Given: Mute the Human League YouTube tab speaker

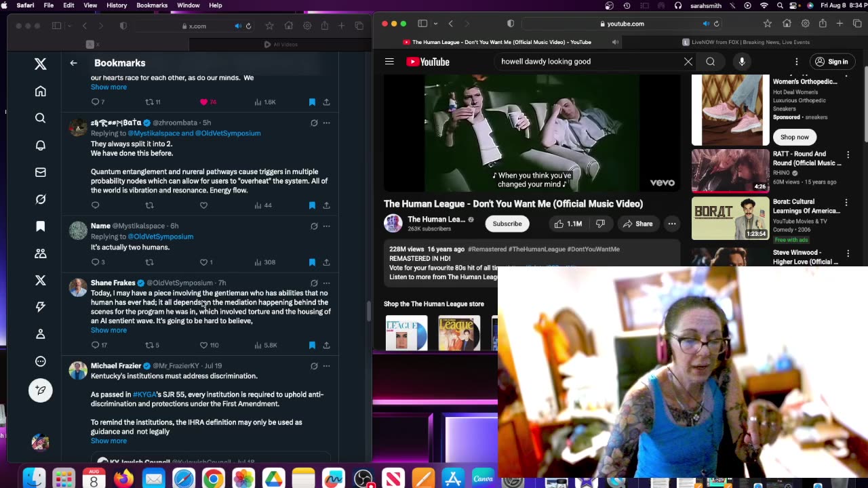Looking at the screenshot, I should tap(616, 42).
